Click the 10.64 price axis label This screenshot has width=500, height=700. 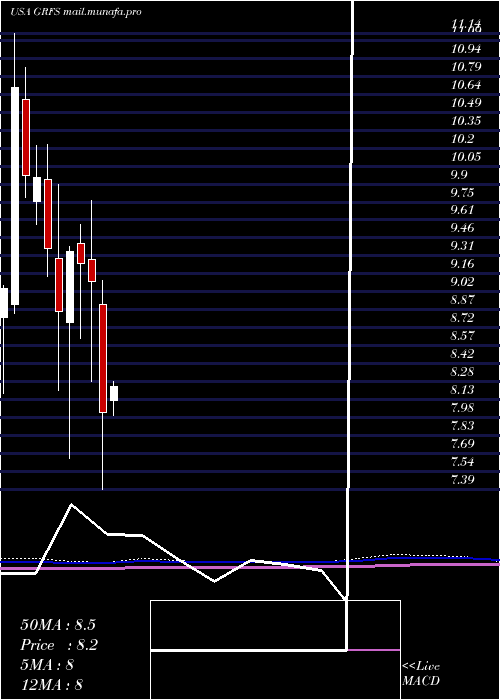pos(466,85)
